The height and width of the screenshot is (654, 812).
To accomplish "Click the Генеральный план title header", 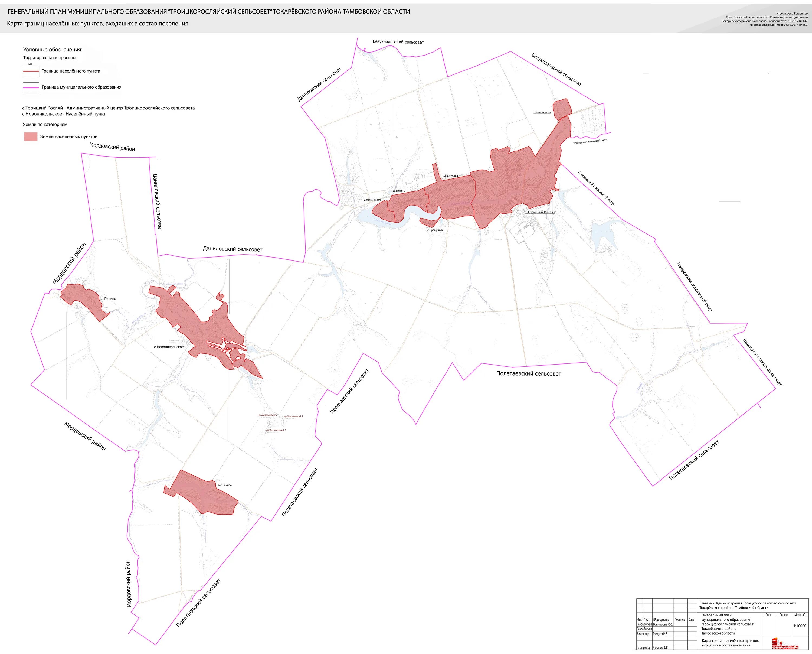I will click(209, 12).
